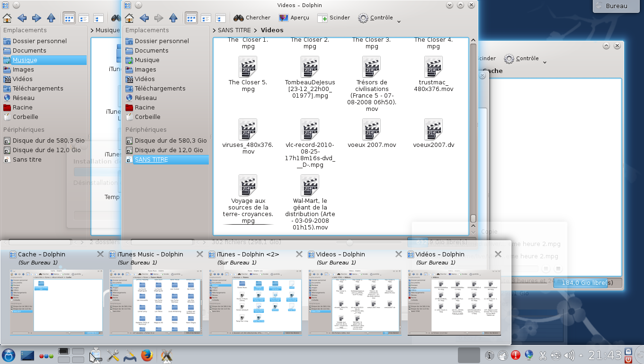Open the network globe tray icon
This screenshot has width=644, height=364.
coord(529,355)
